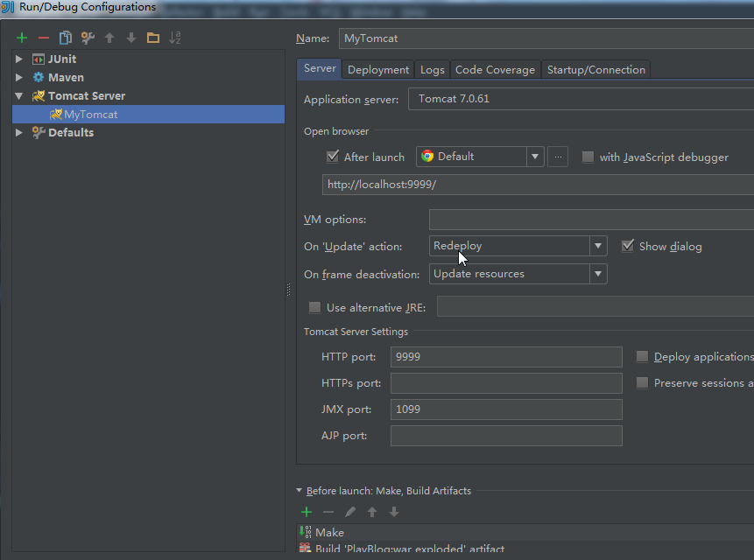Viewport: 754px width, 560px height.
Task: Click the IntelliJ icon in the title bar
Action: click(8, 7)
